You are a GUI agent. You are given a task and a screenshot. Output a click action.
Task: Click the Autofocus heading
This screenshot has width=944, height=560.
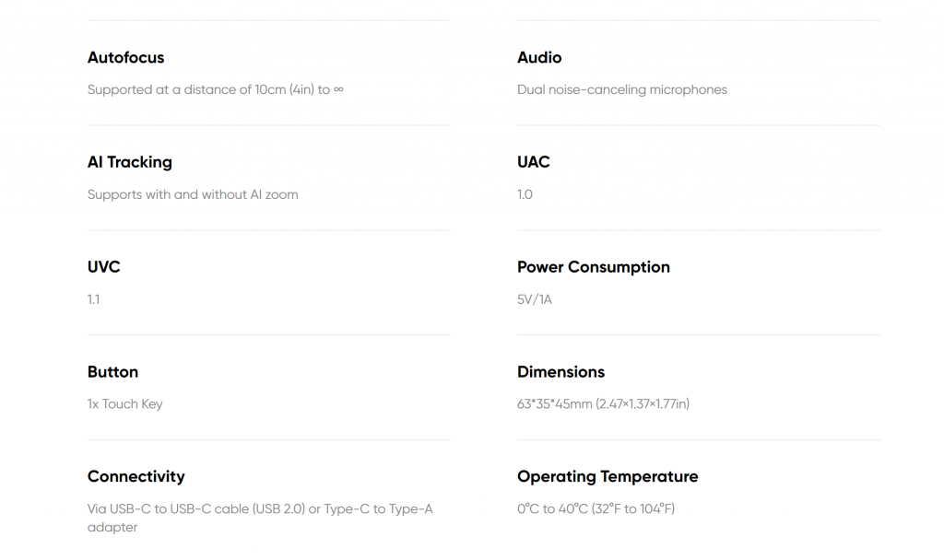point(125,58)
